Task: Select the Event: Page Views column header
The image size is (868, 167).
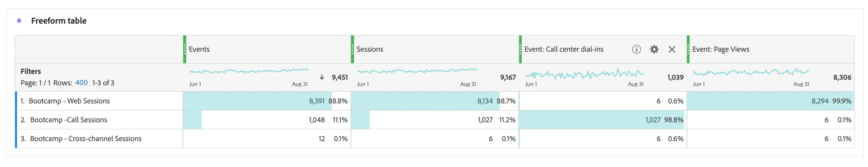Action: (x=771, y=49)
